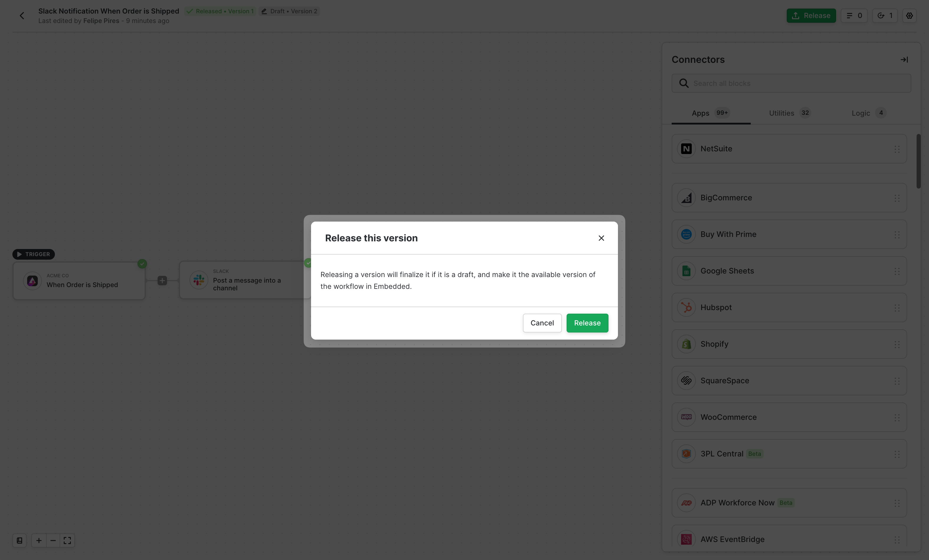This screenshot has height=560, width=929.
Task: Click the Shopify connector icon
Action: click(686, 344)
